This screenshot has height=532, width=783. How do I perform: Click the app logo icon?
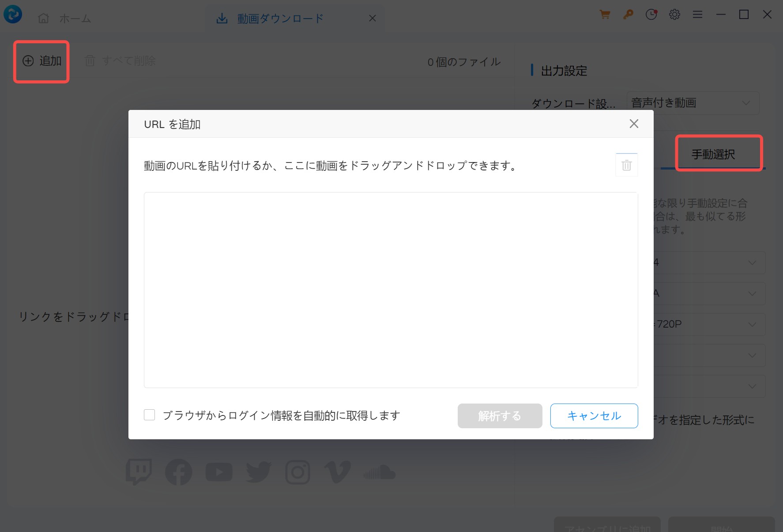(13, 14)
